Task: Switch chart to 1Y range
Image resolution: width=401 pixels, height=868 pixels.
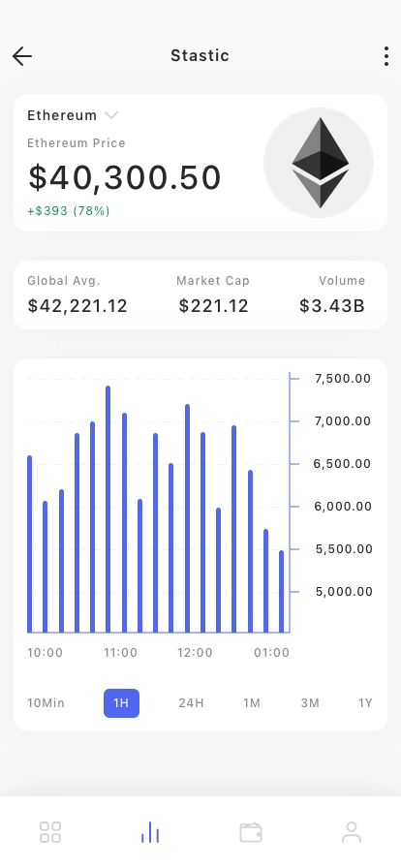Action: 365,703
